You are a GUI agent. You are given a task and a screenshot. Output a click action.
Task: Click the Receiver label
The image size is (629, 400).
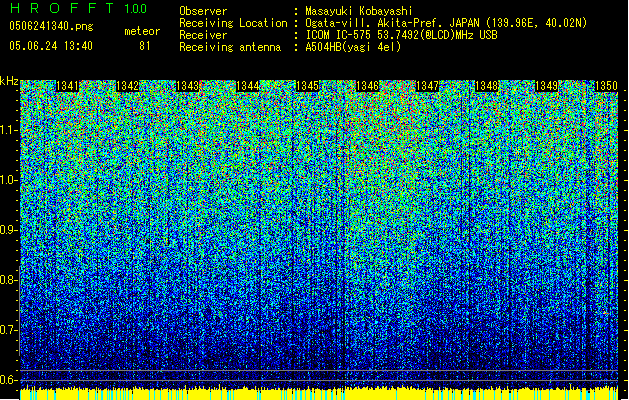203,35
